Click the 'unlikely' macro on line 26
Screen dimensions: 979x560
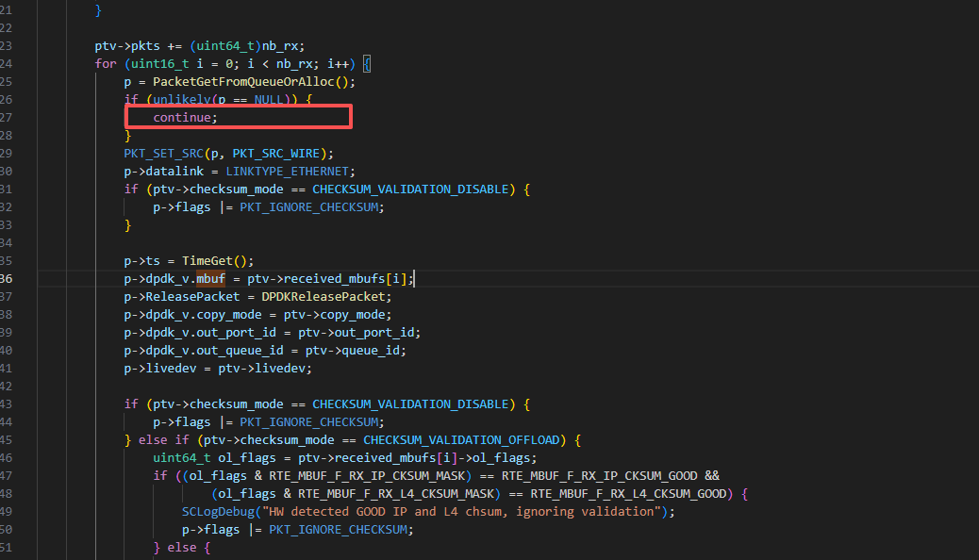click(x=182, y=99)
